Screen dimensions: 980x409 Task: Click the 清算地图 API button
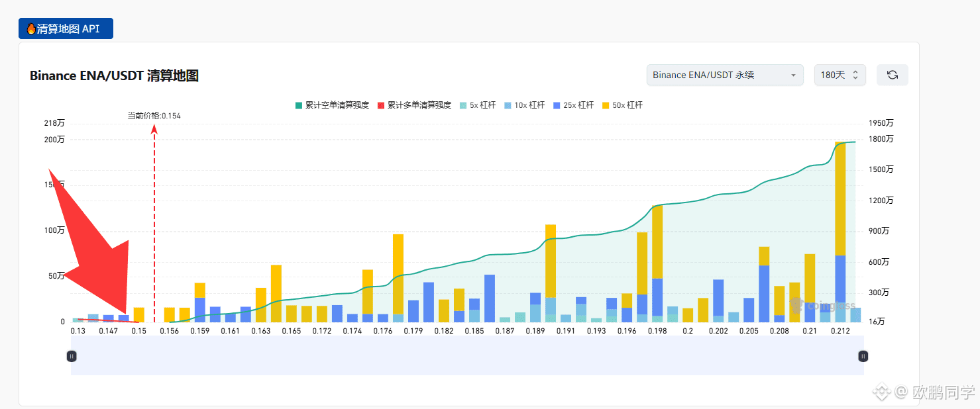66,28
